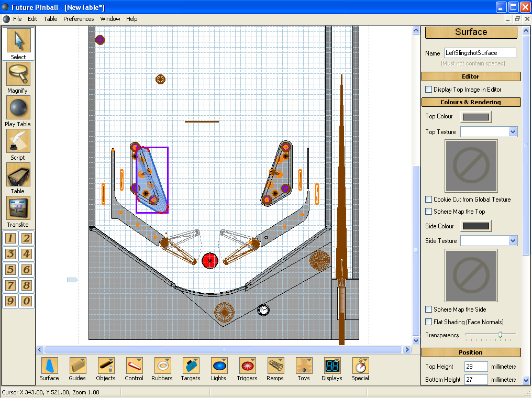Enable Display Top Image in Editor
Image resolution: width=532 pixels, height=398 pixels.
[x=429, y=89]
